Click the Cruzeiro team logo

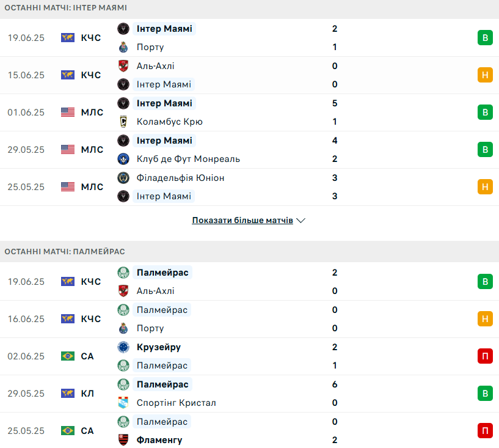point(123,347)
